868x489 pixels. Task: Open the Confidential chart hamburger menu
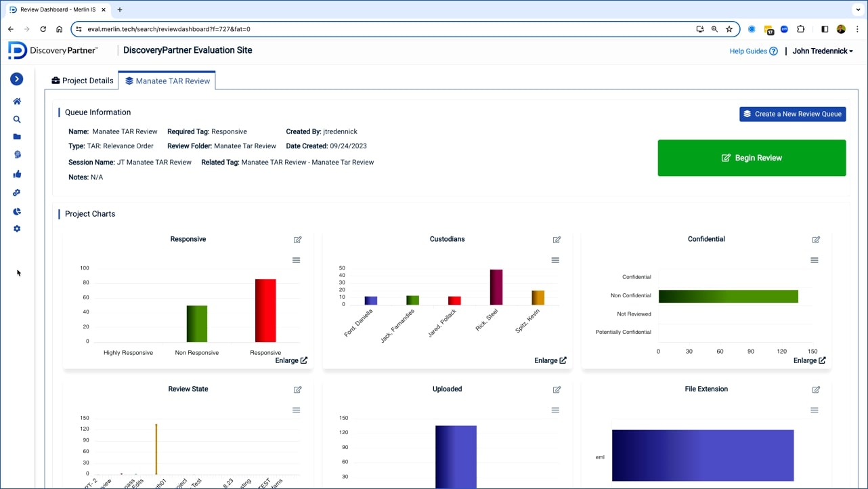pos(815,260)
